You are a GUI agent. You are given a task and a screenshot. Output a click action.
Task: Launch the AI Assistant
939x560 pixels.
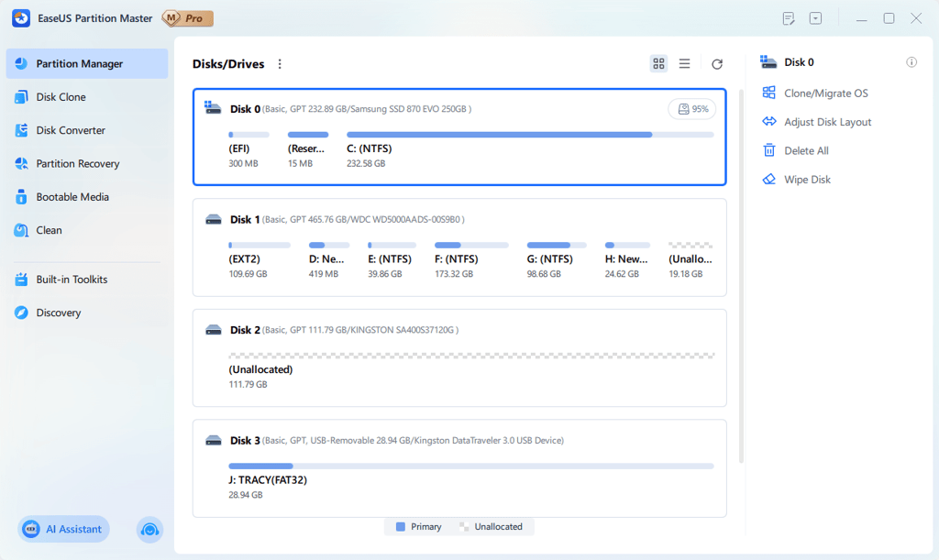[x=63, y=529]
